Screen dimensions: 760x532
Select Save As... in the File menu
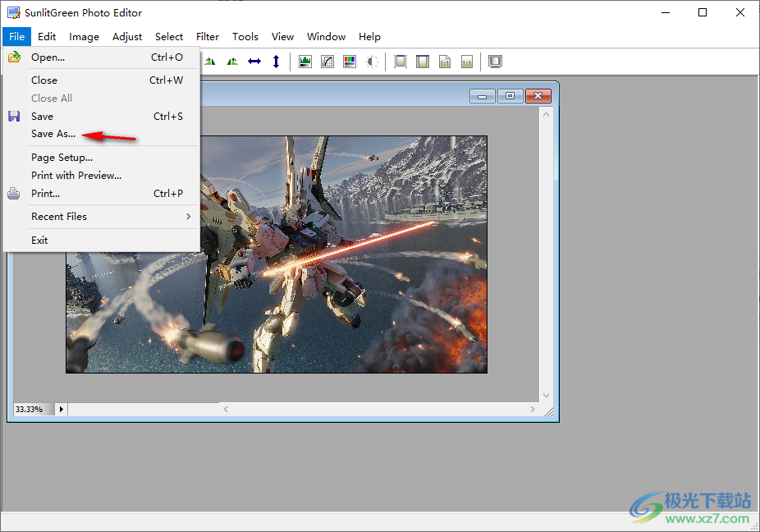101,134
